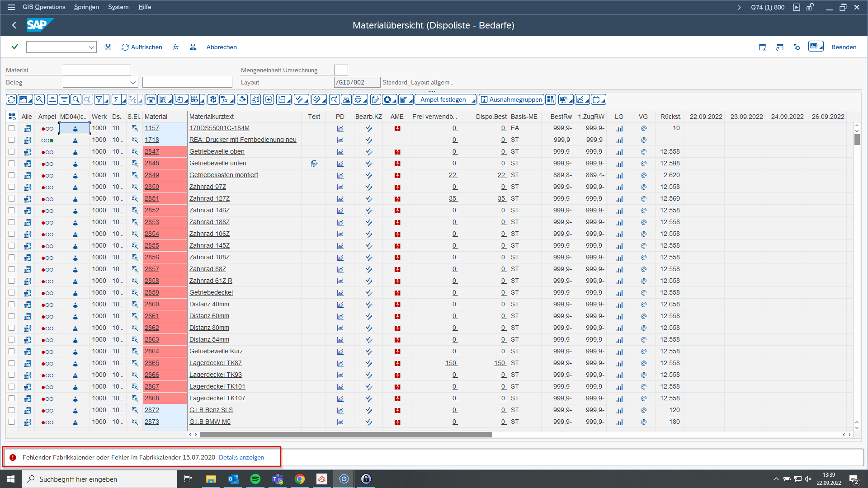Click the sort ascending icon
The image size is (868, 488).
click(x=52, y=99)
